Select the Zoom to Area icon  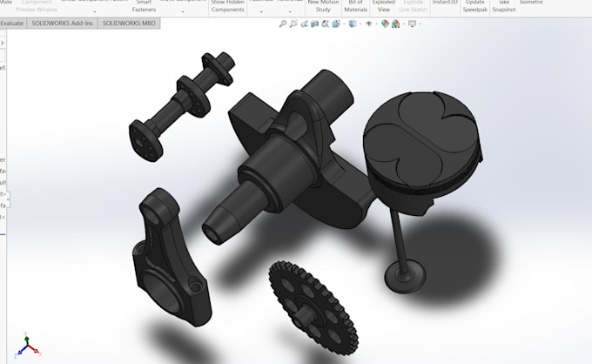293,24
